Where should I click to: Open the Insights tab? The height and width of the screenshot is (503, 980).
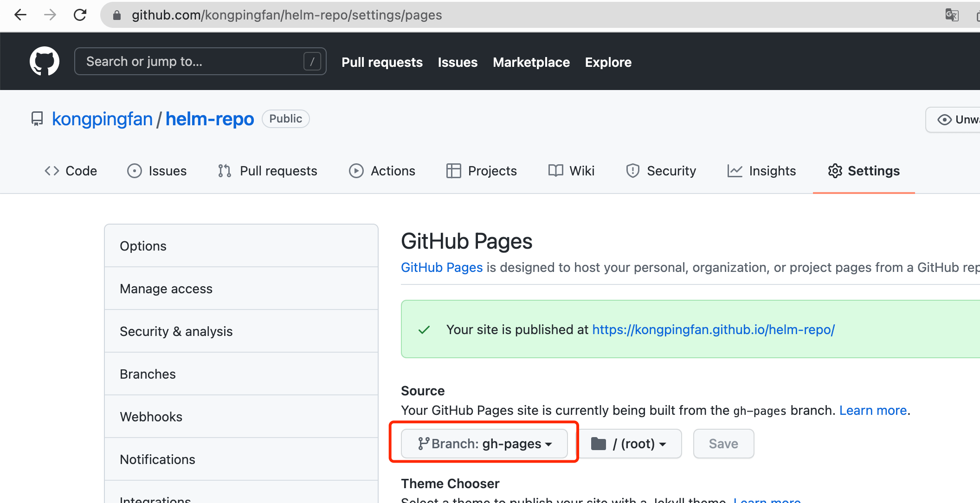coord(761,171)
